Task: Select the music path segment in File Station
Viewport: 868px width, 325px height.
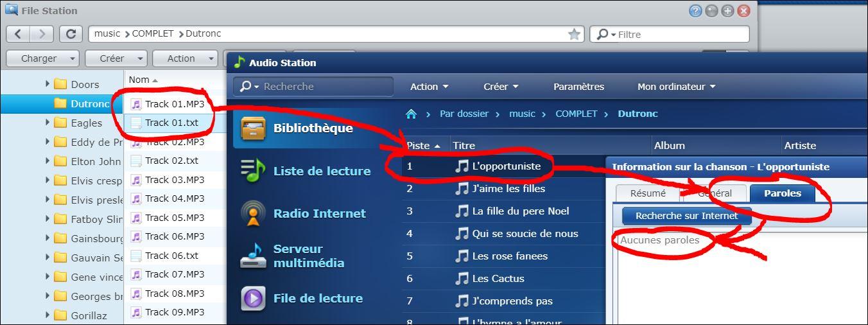Action: coord(107,33)
